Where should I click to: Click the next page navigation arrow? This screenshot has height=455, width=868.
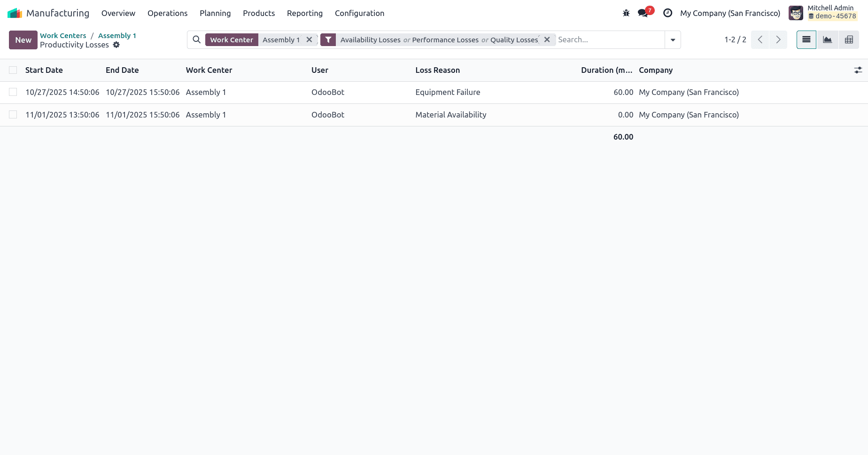coord(778,39)
